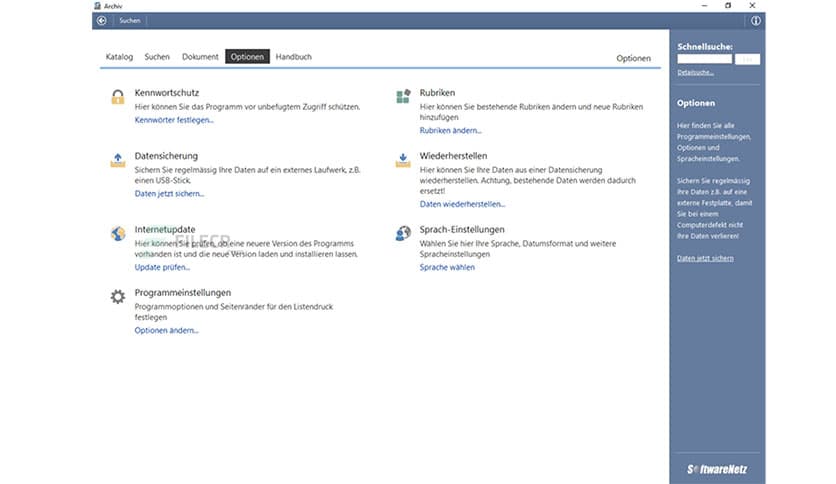The image size is (836, 484).
Task: Click Daten wiederherstellen link
Action: [462, 204]
